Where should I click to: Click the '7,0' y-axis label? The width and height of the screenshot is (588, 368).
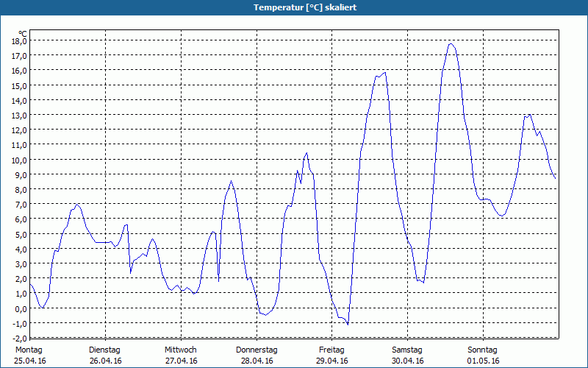(x=21, y=205)
